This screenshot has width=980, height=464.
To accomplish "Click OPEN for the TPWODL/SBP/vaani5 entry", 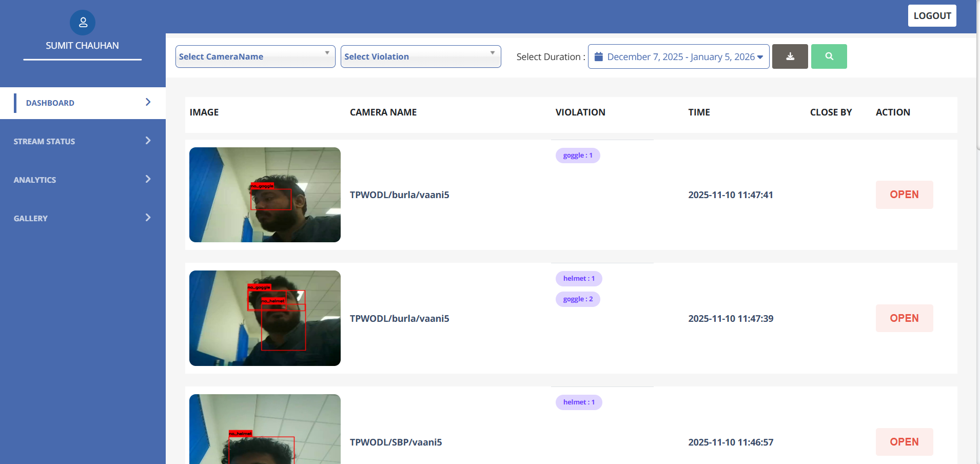I will 904,442.
